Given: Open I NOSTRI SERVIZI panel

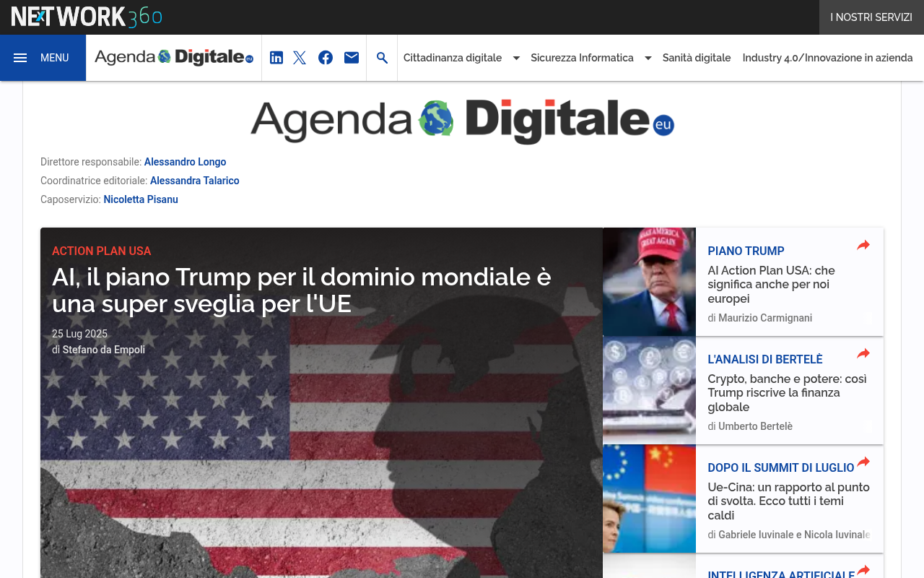Looking at the screenshot, I should [x=871, y=17].
